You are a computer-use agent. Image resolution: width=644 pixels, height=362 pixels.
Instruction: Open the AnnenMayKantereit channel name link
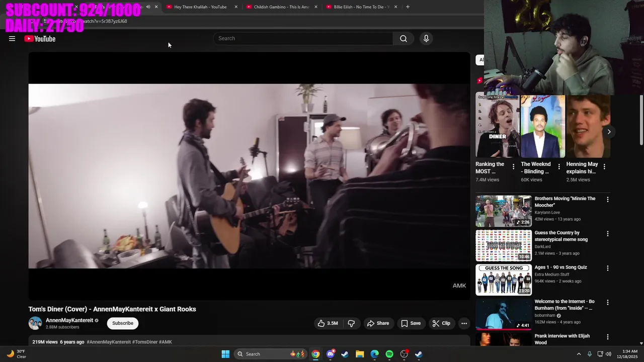69,320
